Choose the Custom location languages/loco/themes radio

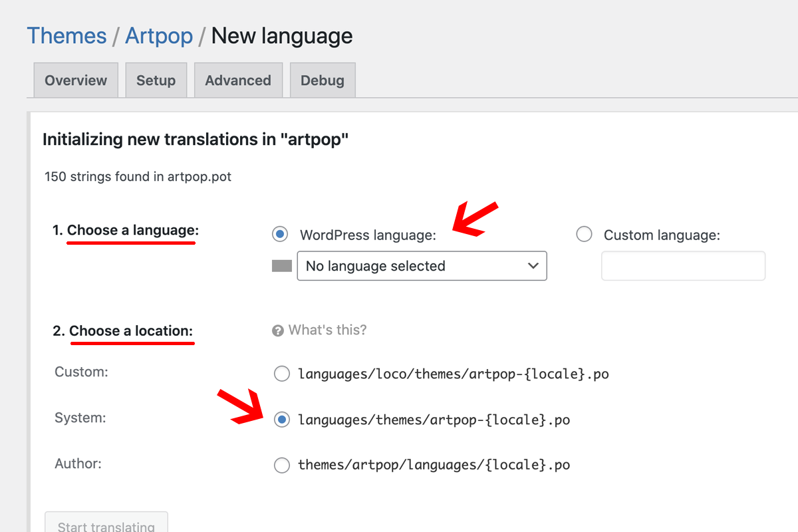282,374
